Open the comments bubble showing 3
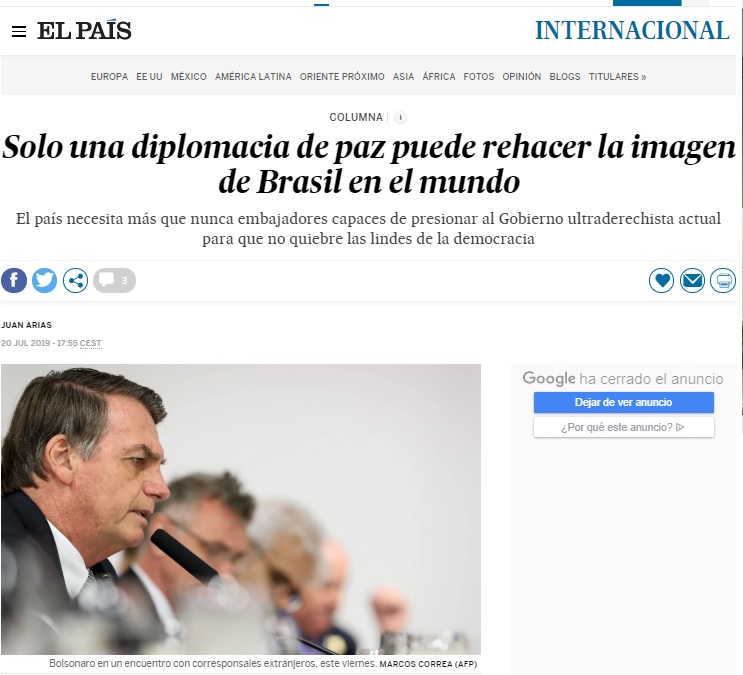 click(x=114, y=281)
